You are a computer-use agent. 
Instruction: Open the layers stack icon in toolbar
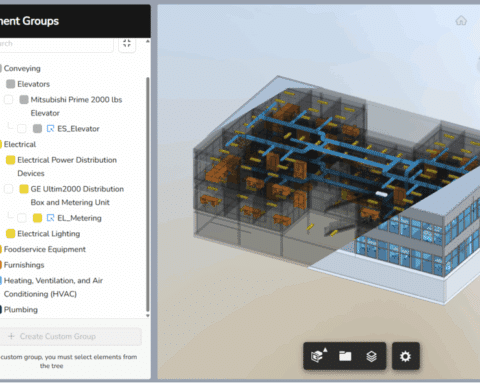tap(371, 356)
